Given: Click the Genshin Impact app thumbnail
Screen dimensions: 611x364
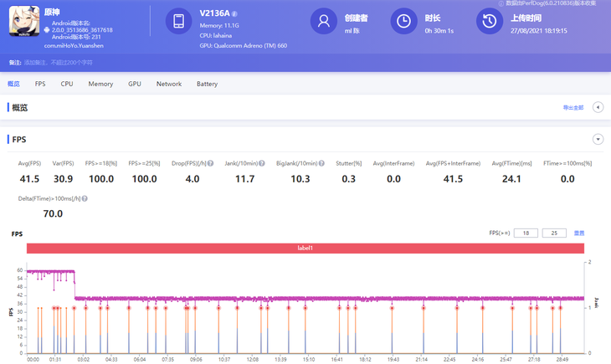Looking at the screenshot, I should [24, 23].
